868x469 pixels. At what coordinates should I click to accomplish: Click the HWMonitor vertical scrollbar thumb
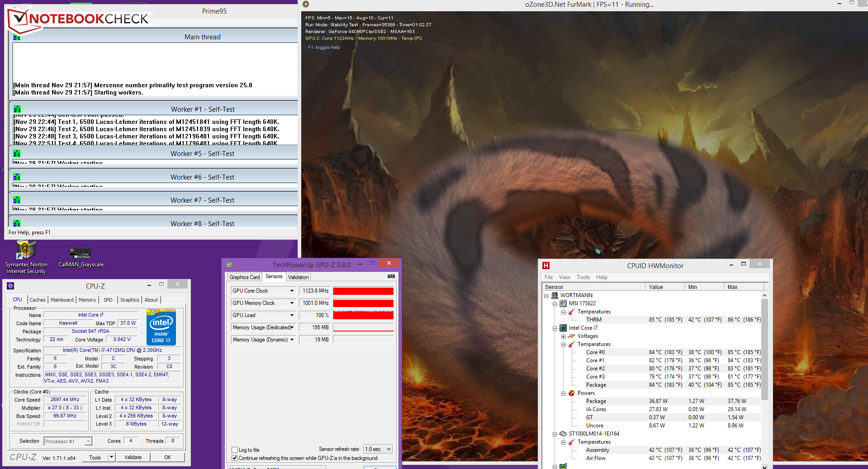coord(764,349)
